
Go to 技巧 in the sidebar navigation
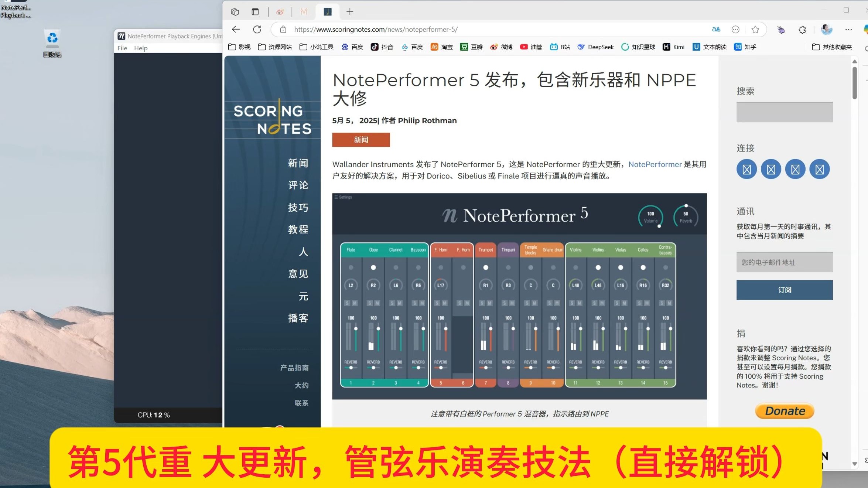pos(298,207)
